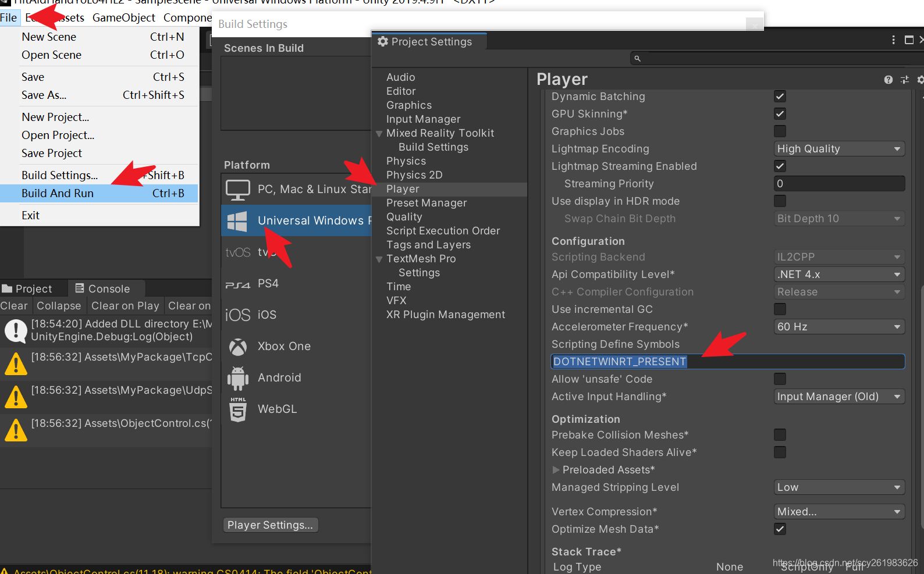
Task: Click the warning icon of the TcpC log entry
Action: [x=16, y=364]
